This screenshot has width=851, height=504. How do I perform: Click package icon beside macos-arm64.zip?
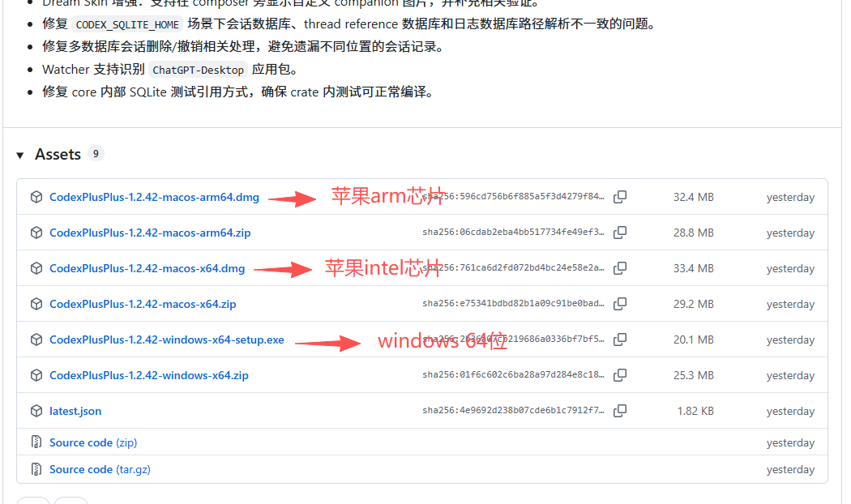(x=36, y=233)
